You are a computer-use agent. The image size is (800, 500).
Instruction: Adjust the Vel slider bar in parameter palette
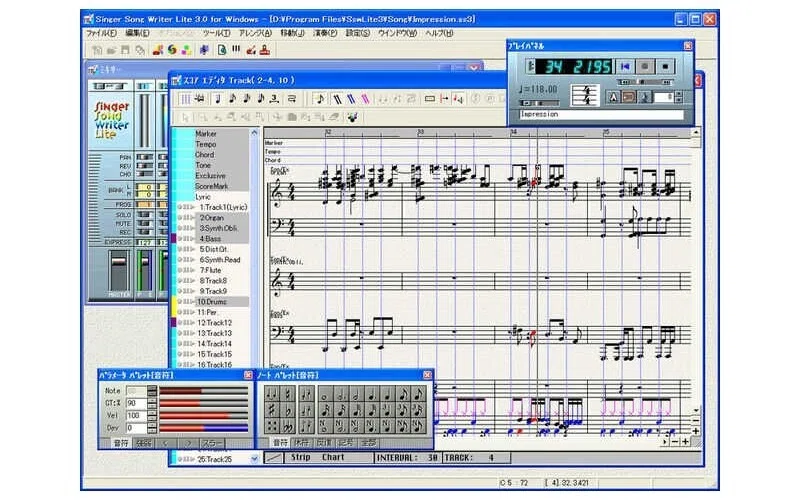pyautogui.click(x=204, y=416)
